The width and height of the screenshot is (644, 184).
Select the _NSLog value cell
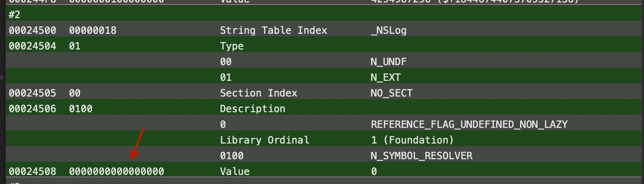(388, 31)
